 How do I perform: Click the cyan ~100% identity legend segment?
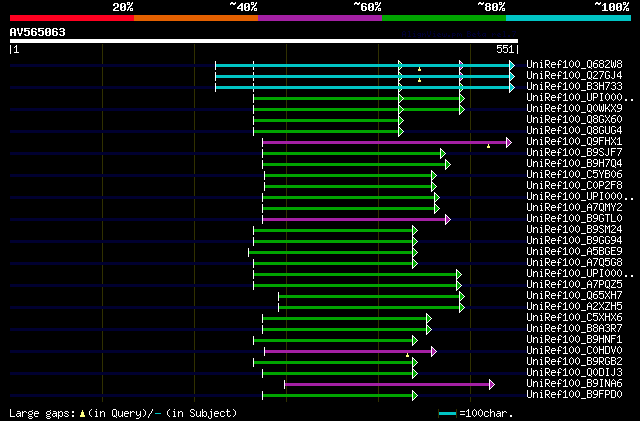click(x=569, y=18)
